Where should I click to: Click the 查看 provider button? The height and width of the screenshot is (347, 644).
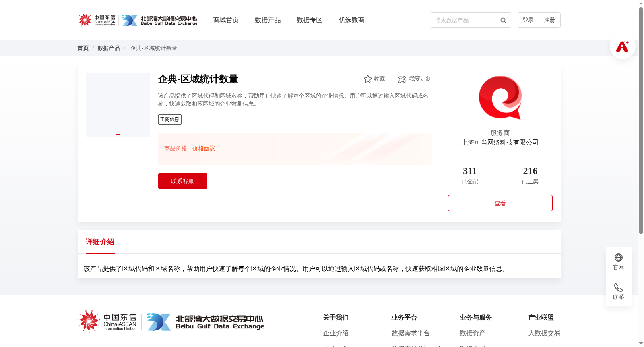point(500,203)
